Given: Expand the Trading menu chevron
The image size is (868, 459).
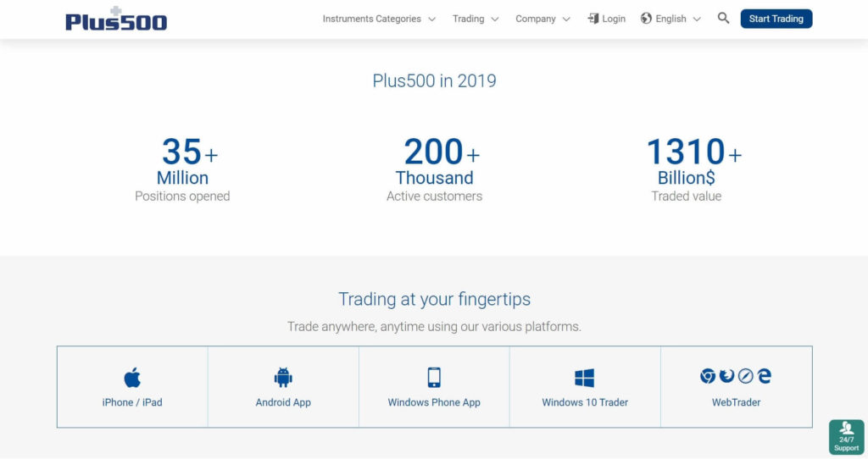Looking at the screenshot, I should point(495,19).
